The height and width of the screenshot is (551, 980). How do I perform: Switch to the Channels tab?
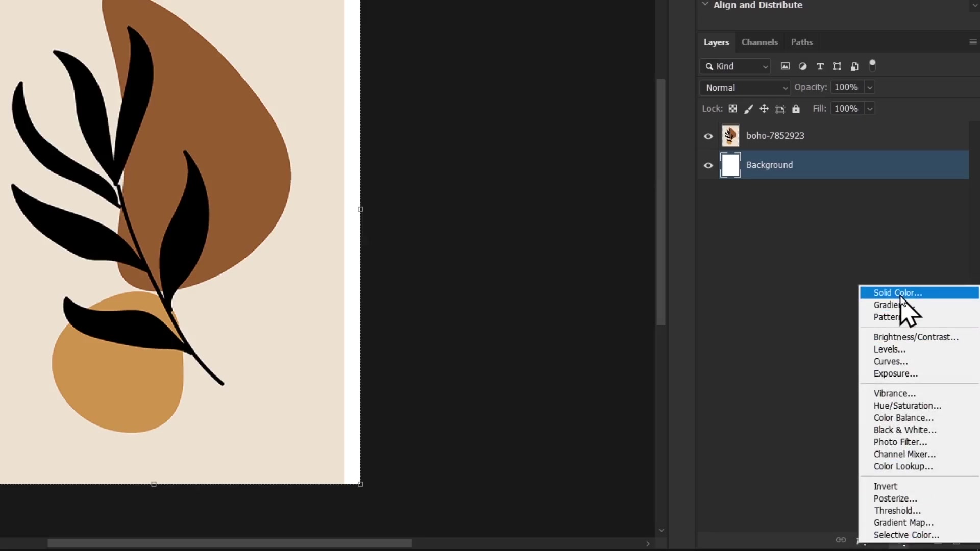[x=759, y=42]
